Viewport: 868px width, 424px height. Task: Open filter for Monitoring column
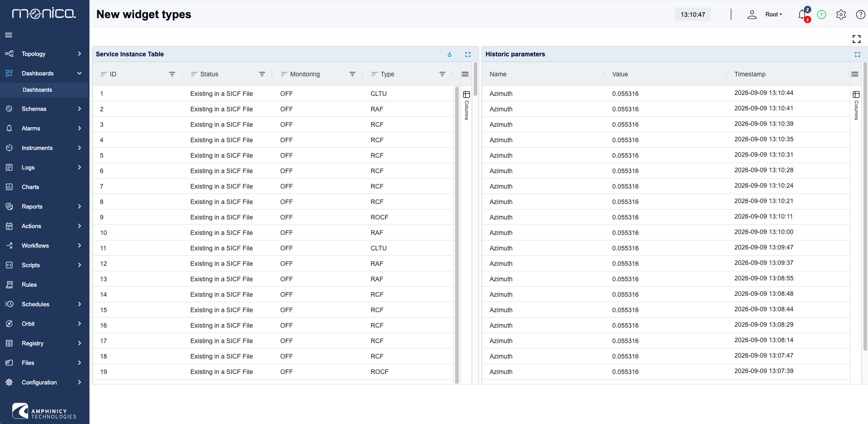tap(352, 74)
